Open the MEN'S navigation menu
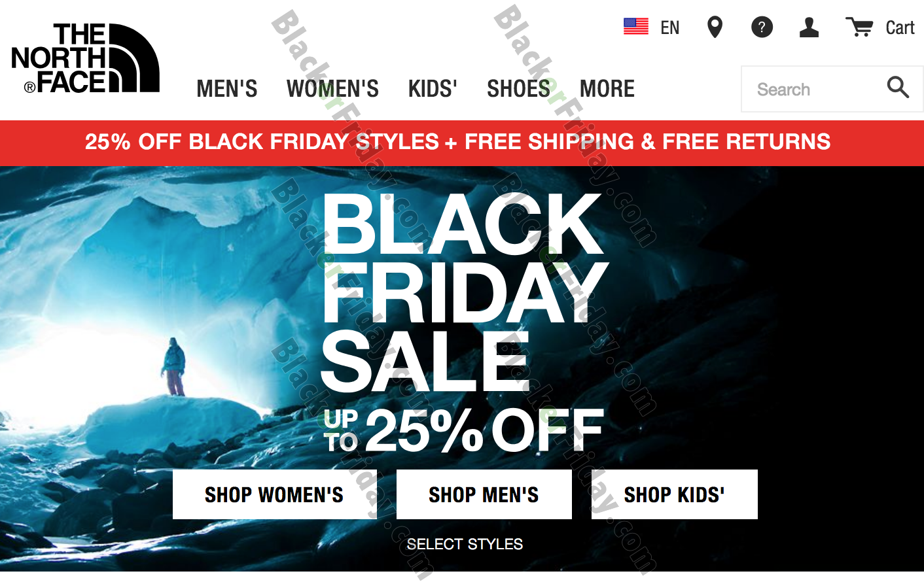Image resolution: width=924 pixels, height=582 pixels. tap(227, 88)
